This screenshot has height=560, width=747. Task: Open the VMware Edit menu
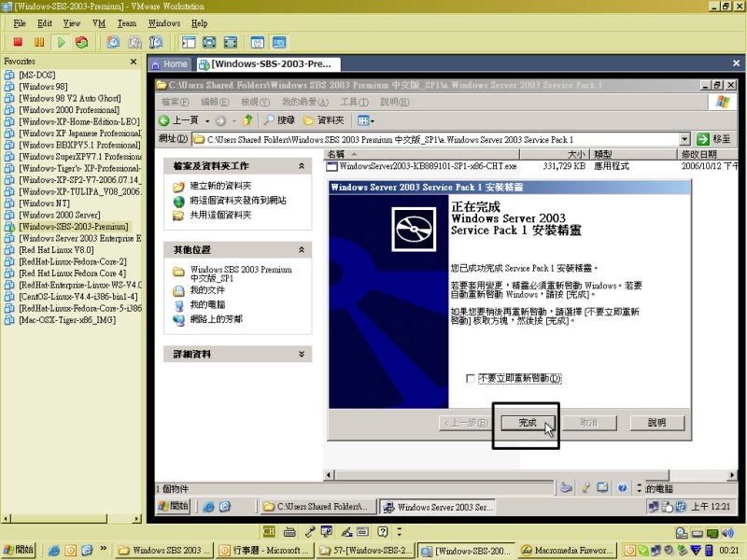[x=45, y=23]
